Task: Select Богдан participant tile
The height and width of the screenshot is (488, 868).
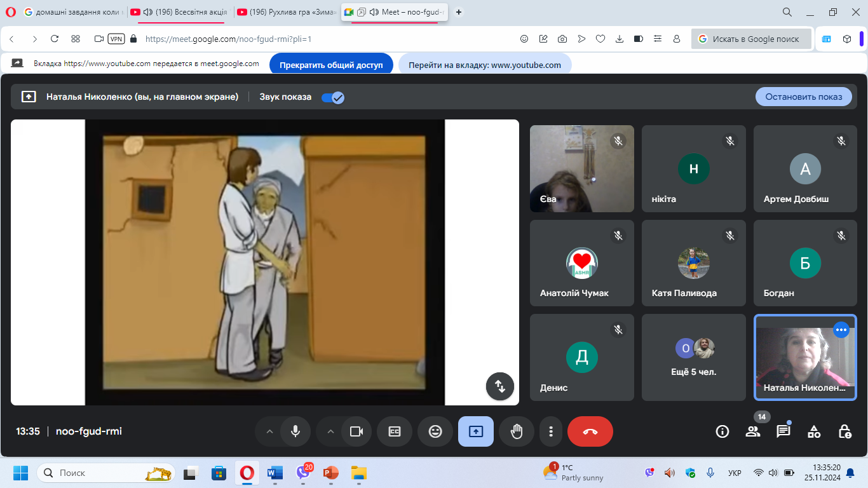Action: pos(806,263)
